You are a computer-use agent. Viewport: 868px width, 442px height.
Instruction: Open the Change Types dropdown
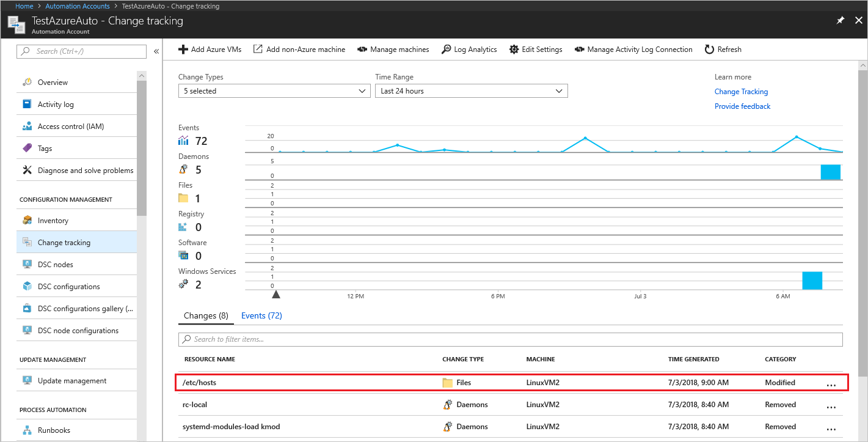pos(274,90)
